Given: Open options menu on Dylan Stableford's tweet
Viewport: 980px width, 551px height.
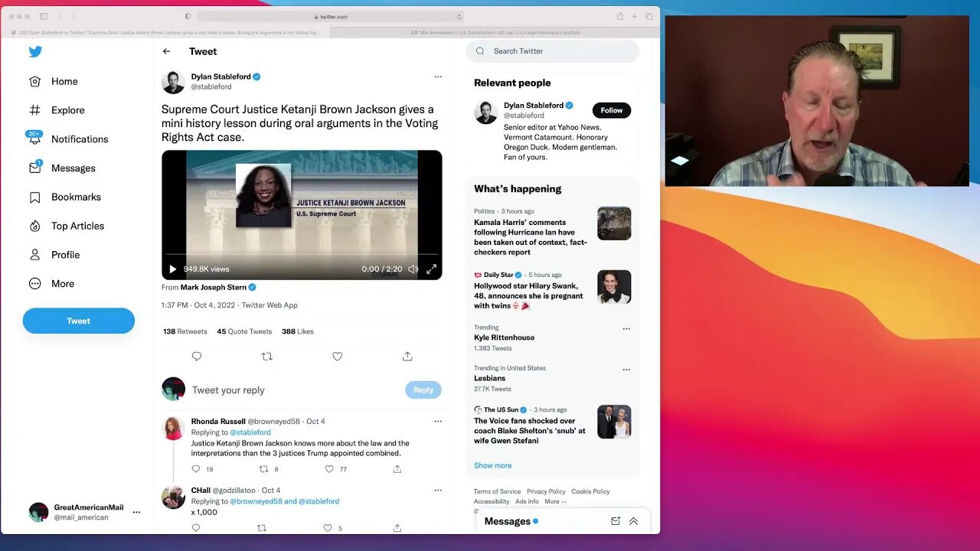Looking at the screenshot, I should (438, 77).
